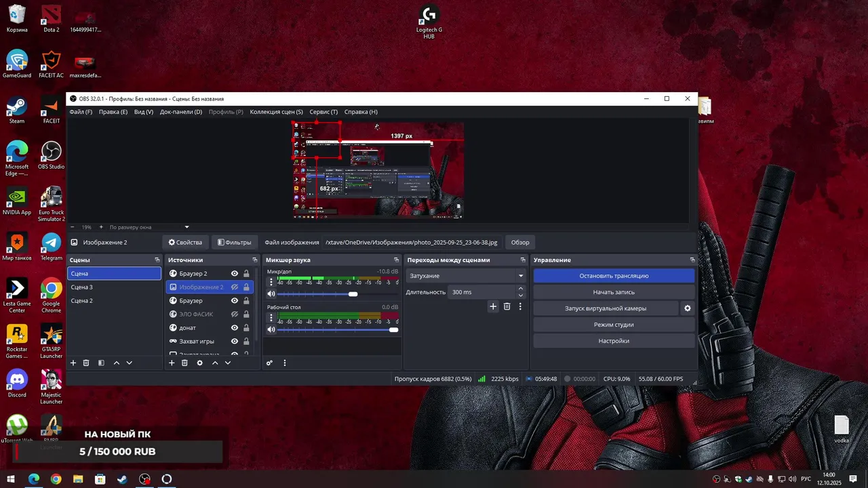Open the Док-панели menu

(181, 112)
